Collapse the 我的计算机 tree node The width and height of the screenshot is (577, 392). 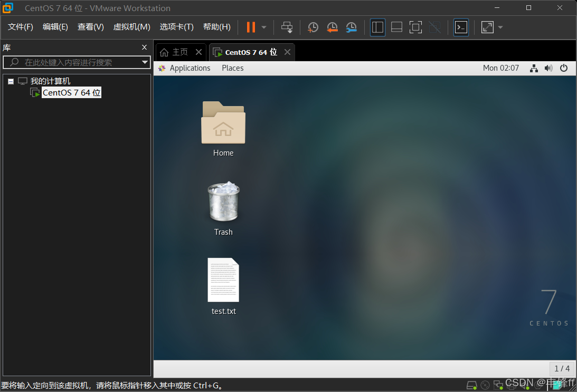coord(11,81)
